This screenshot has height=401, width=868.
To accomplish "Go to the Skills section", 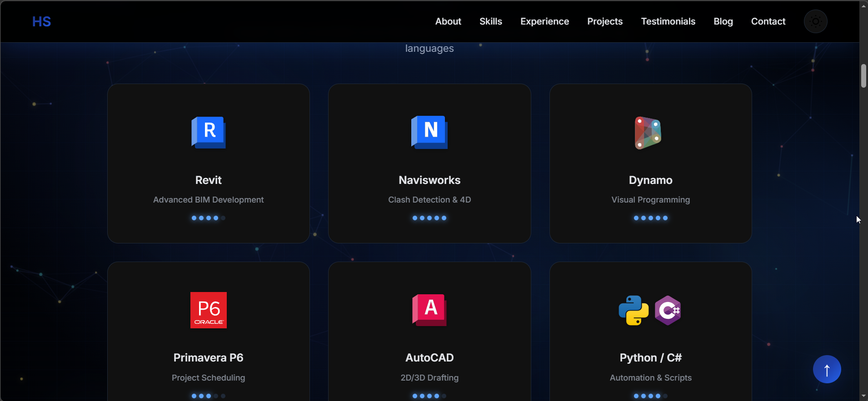I will pos(491,21).
